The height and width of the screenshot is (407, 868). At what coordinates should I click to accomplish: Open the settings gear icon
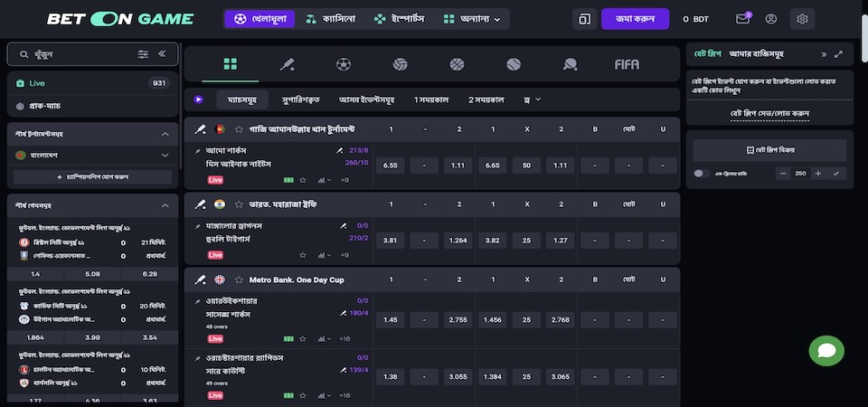pyautogui.click(x=801, y=19)
